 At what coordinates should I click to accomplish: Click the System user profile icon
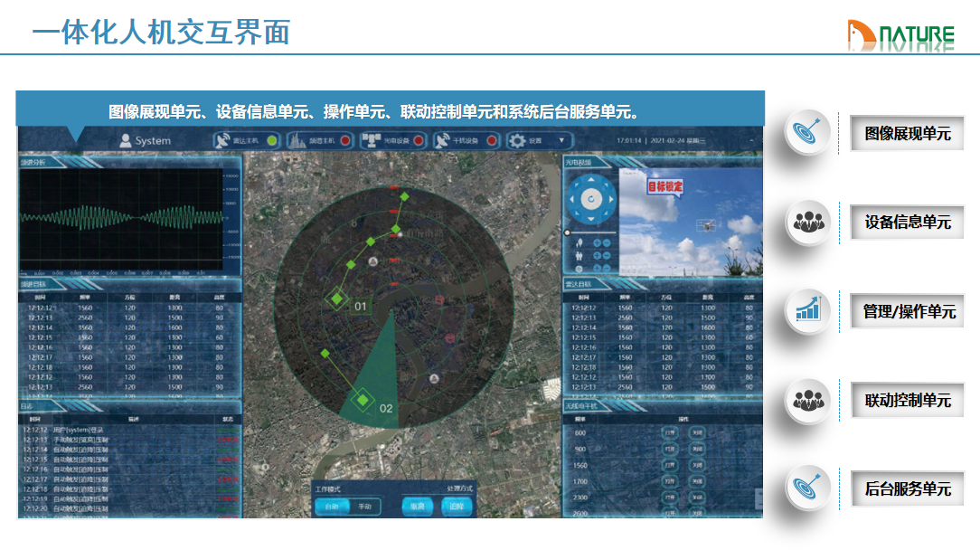pyautogui.click(x=126, y=140)
